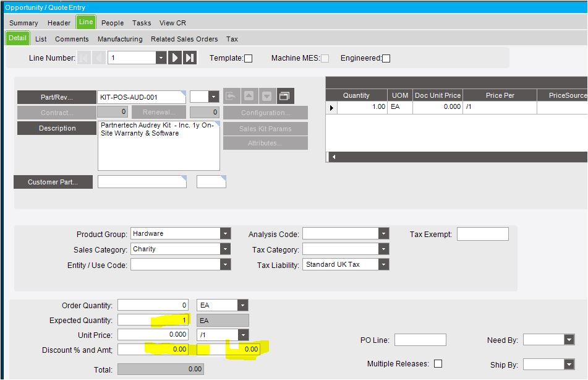588x380 pixels.
Task: Click quantity grid scroll-left arrow
Action: click(x=333, y=157)
